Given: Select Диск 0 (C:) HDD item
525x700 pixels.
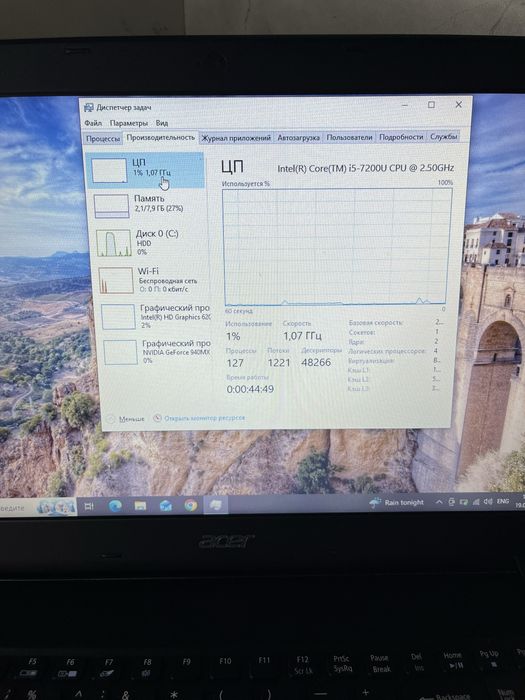Looking at the screenshot, I should pyautogui.click(x=149, y=242).
